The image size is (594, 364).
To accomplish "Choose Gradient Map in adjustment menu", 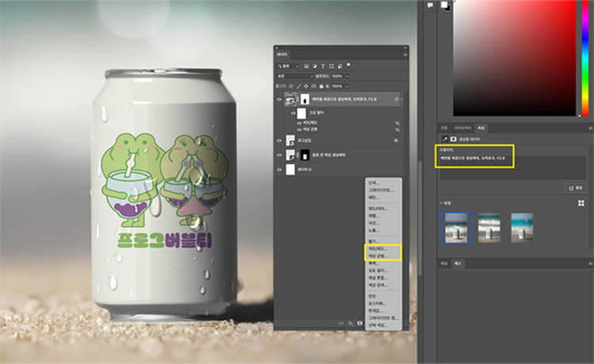I will click(383, 318).
